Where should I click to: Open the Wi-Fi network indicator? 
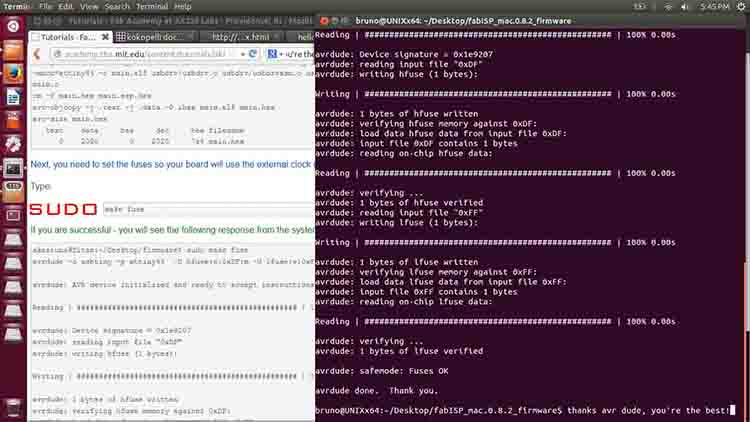(x=668, y=7)
